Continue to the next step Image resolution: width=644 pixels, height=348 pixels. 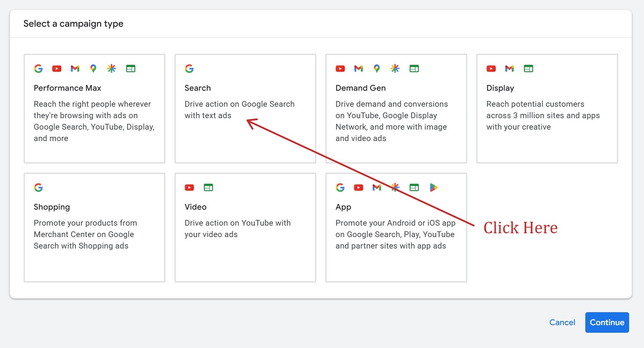607,322
